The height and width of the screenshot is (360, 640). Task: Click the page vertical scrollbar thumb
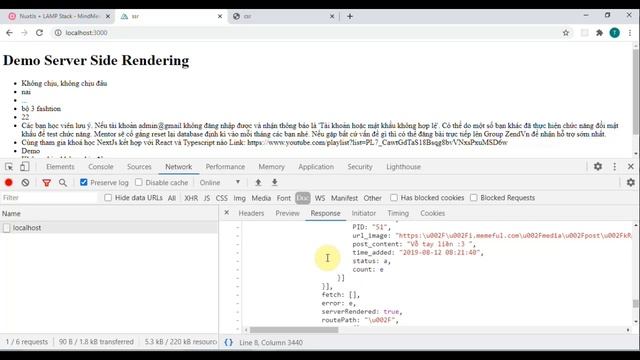[x=636, y=91]
